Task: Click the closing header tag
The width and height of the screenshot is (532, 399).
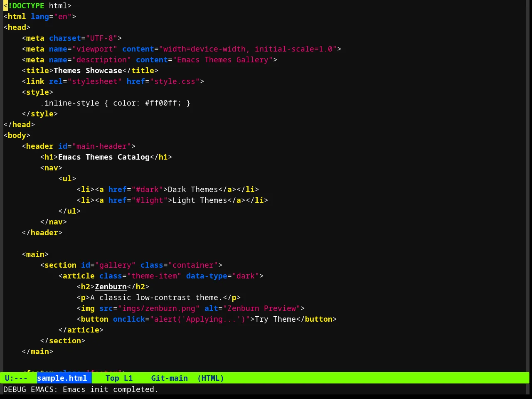Action: (x=42, y=233)
